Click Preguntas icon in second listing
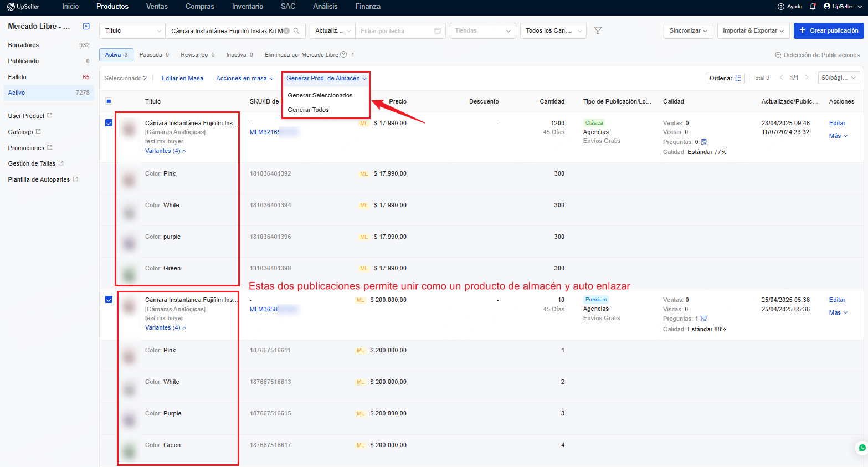Screen dimensions: 868x467 pyautogui.click(x=703, y=319)
